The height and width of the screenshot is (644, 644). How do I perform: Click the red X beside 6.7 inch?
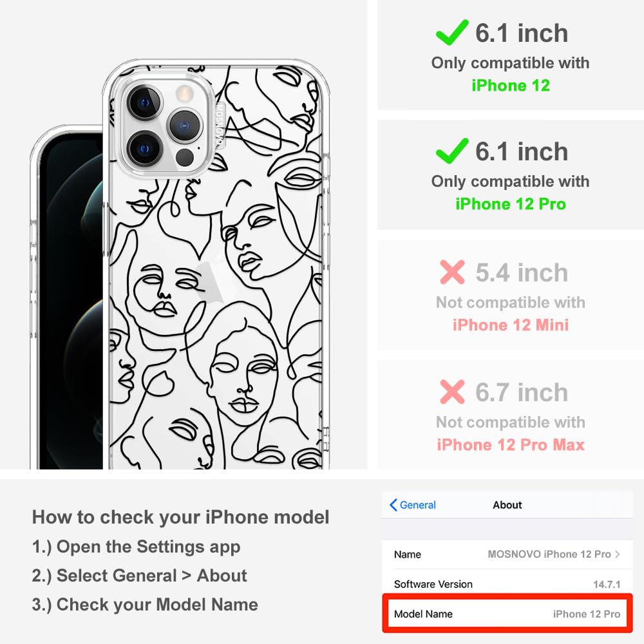(452, 392)
